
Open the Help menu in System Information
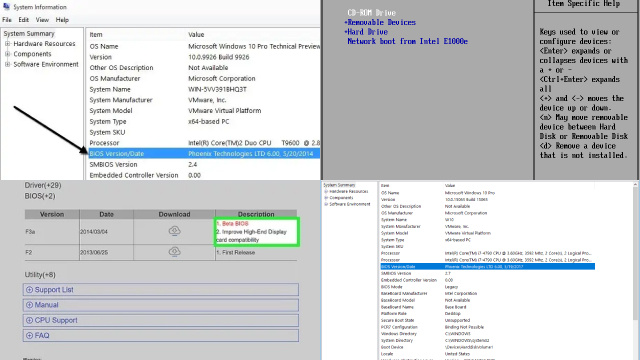pos(62,20)
